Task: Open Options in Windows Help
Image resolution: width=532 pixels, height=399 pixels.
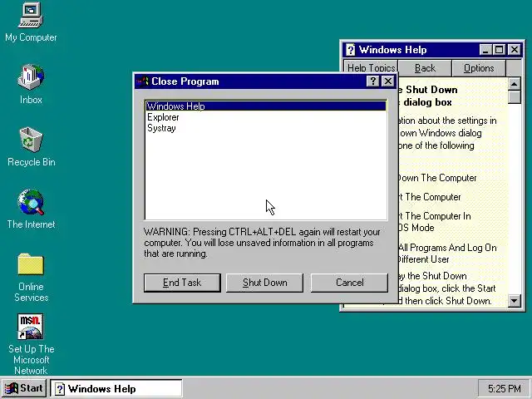Action: coord(479,68)
